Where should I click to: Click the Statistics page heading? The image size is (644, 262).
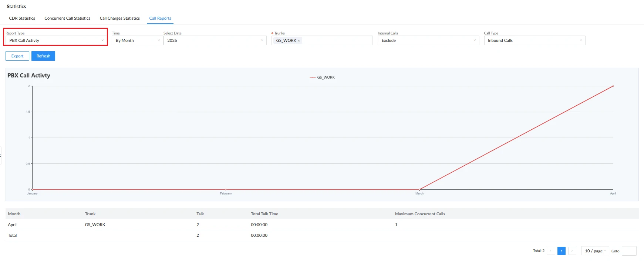pos(16,6)
